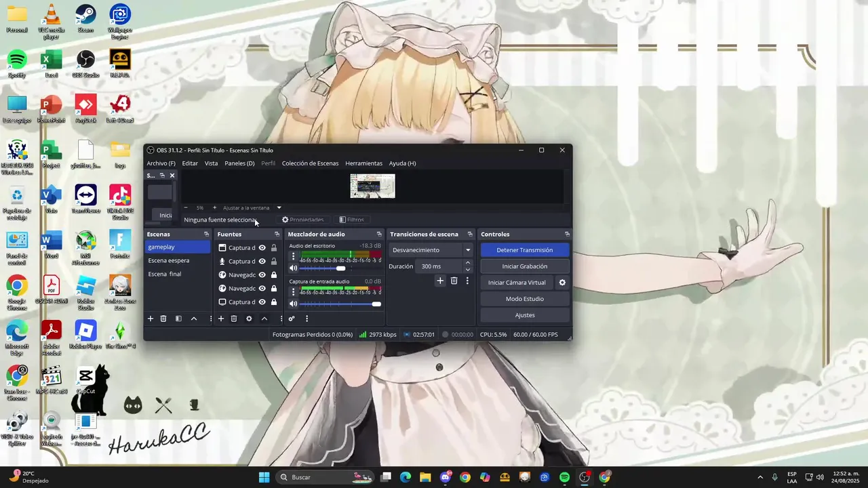
Task: Open Archivo (F) menu
Action: (x=161, y=163)
